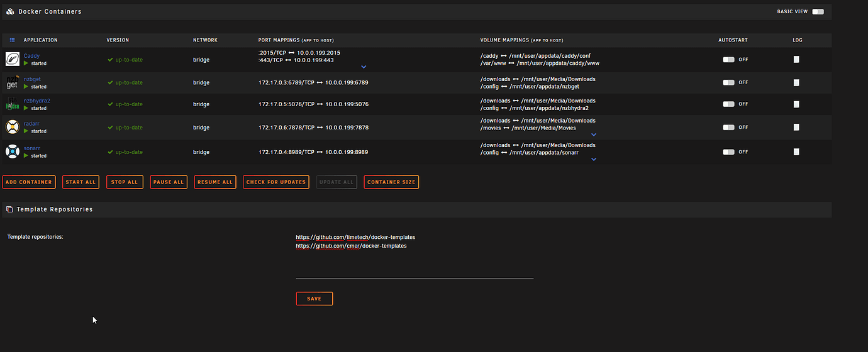Open the nzbget container name link
The image size is (868, 352).
tap(32, 79)
